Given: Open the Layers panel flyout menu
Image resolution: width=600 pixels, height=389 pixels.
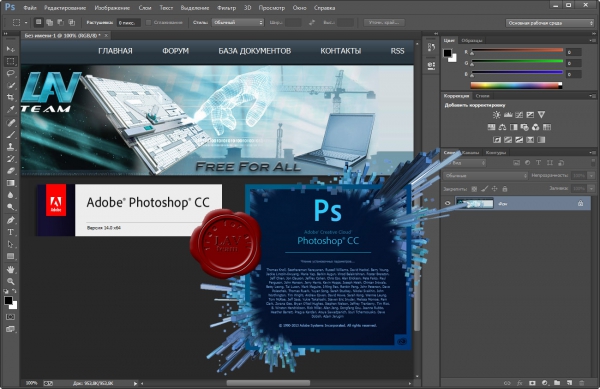Looking at the screenshot, I should pyautogui.click(x=592, y=152).
